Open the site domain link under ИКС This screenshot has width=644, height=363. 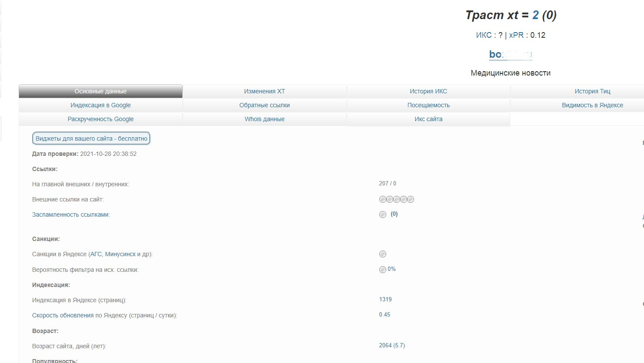[x=511, y=54]
